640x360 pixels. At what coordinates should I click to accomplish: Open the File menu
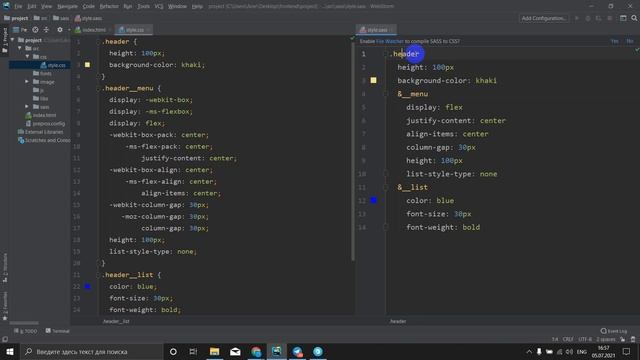[18, 6]
